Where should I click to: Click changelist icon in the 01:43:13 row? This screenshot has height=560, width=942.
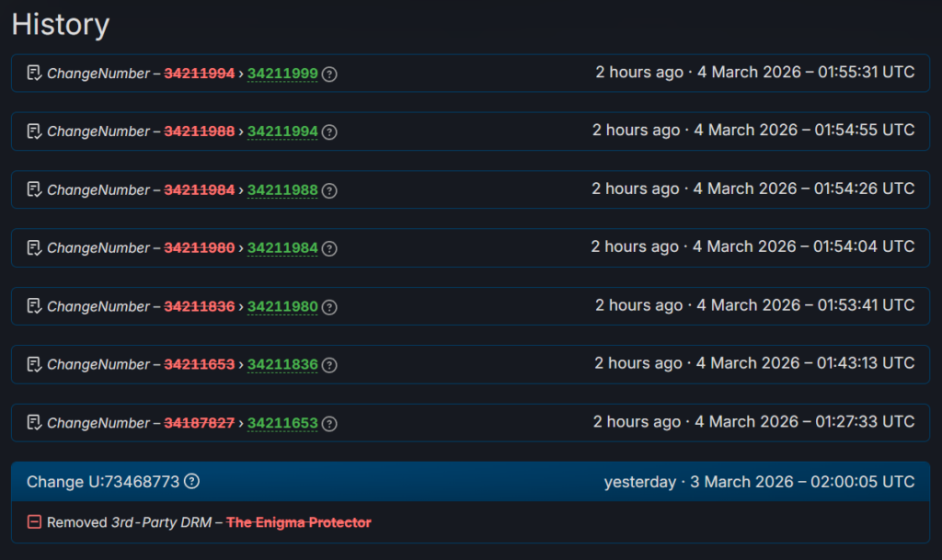click(x=35, y=365)
